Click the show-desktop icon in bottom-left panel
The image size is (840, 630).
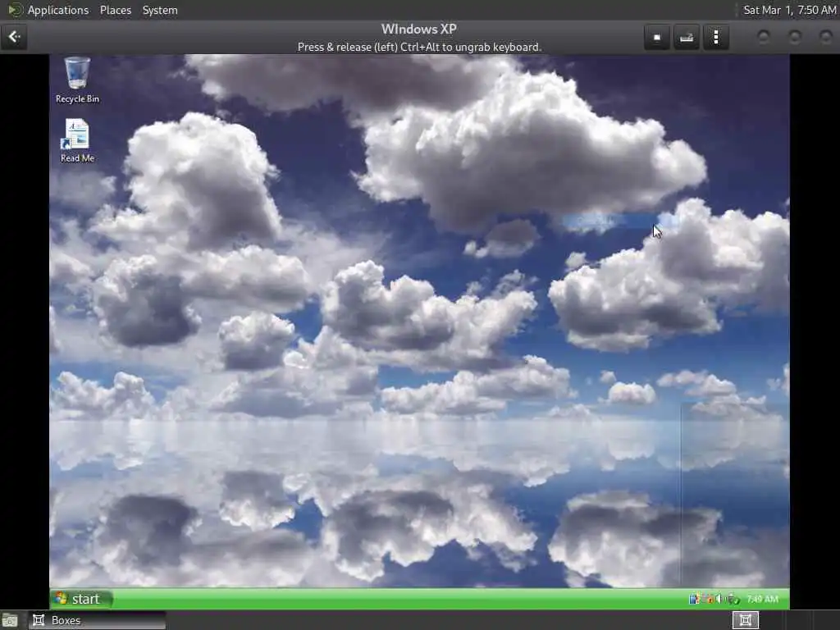tap(10, 620)
